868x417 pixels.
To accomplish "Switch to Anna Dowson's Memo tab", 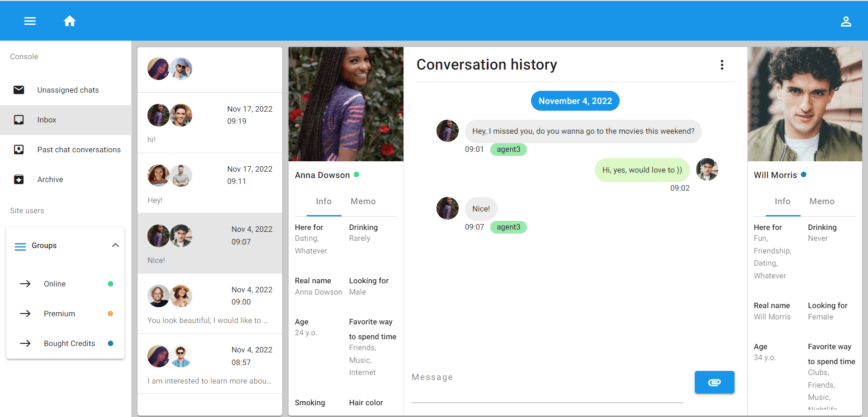I will pos(363,201).
